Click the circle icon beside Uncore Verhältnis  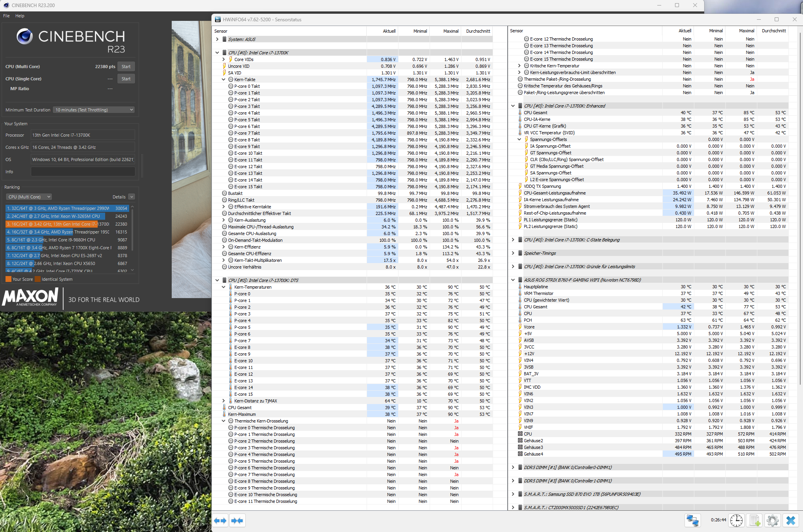[224, 267]
